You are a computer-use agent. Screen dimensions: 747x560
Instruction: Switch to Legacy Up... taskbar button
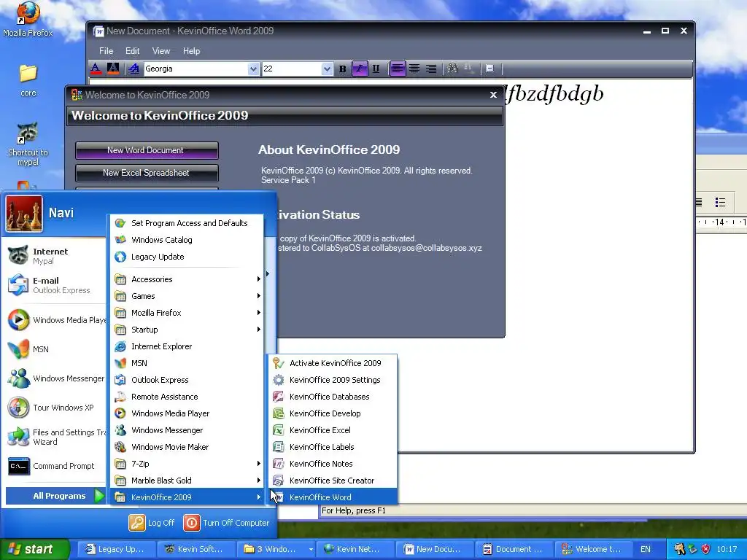tap(116, 549)
